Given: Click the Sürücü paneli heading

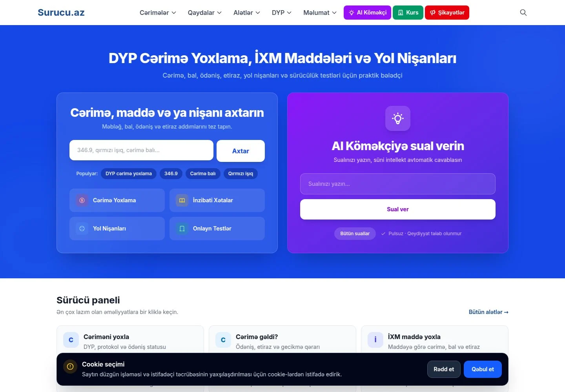Looking at the screenshot, I should pos(88,300).
